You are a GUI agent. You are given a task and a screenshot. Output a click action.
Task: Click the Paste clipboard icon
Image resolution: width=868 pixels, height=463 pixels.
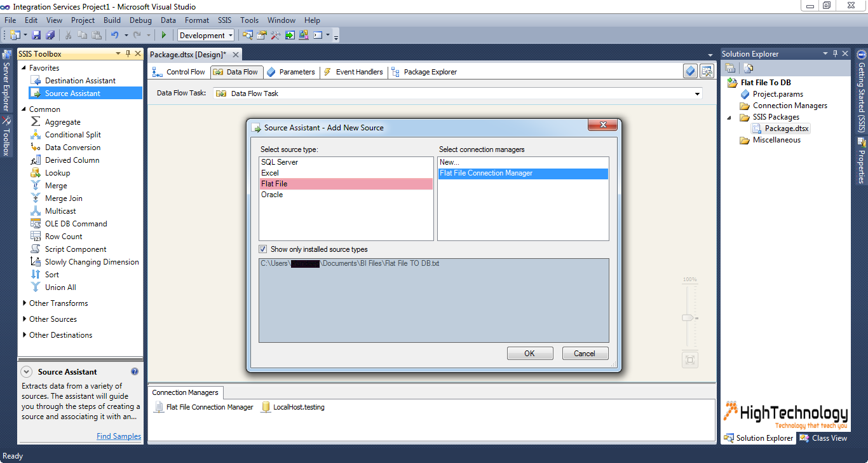point(97,35)
